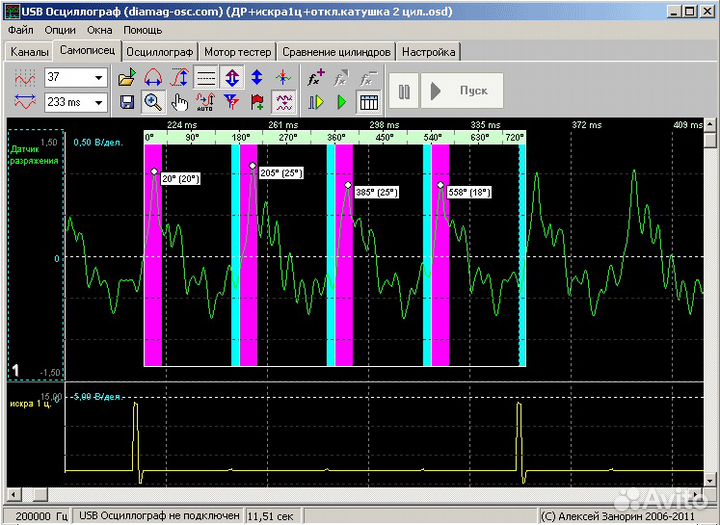Select the magnifier zoom tool
Screen dimensions: 720x525
coord(153,102)
